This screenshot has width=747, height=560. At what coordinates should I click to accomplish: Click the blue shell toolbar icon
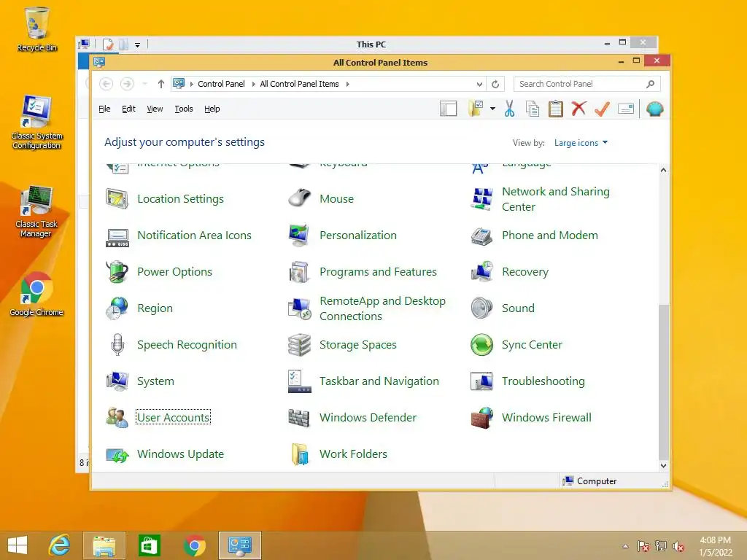click(655, 109)
